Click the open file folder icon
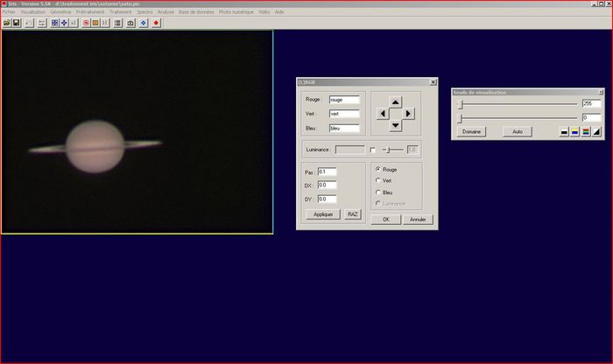 tap(6, 23)
